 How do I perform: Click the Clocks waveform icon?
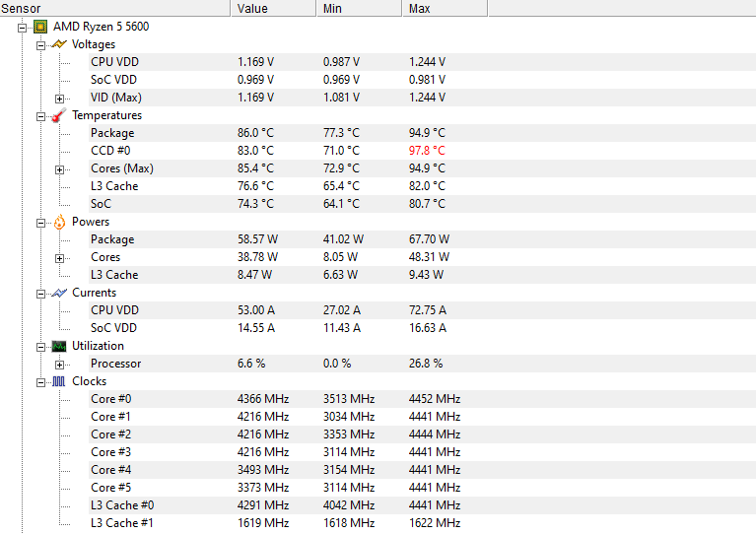click(x=59, y=381)
